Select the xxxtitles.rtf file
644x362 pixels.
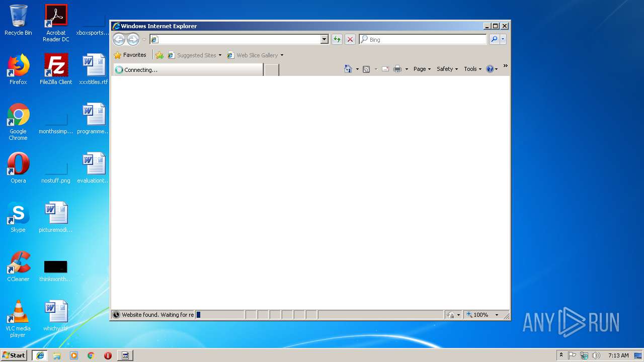tap(94, 69)
